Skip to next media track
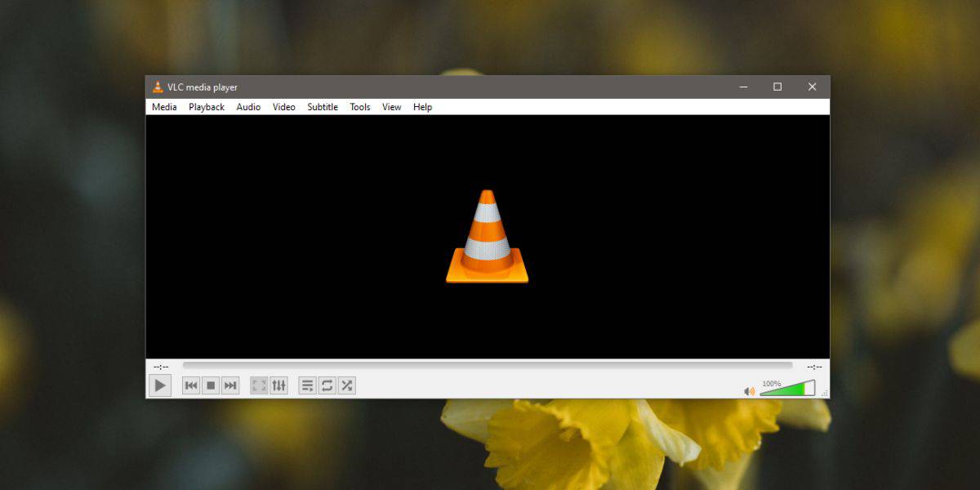This screenshot has width=980, height=490. [230, 385]
